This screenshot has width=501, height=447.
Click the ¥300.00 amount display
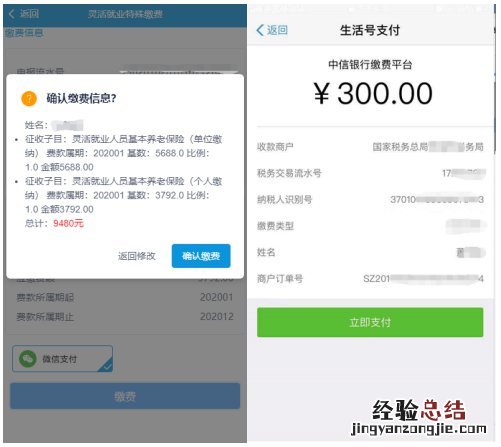point(373,94)
